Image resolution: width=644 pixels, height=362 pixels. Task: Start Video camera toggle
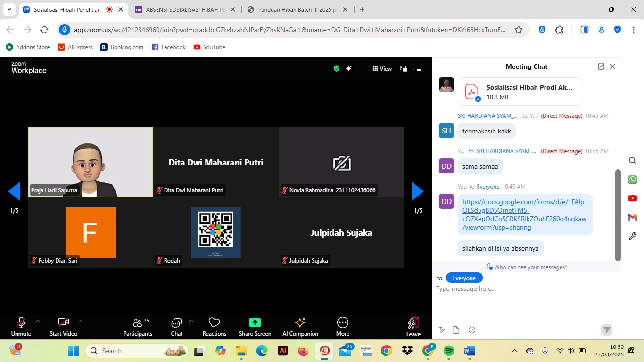pos(63,323)
